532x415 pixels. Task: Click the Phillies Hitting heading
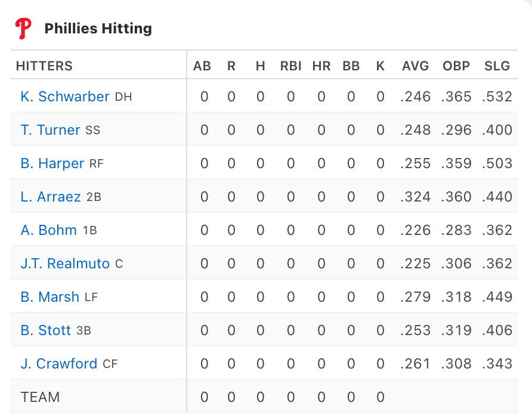(98, 29)
